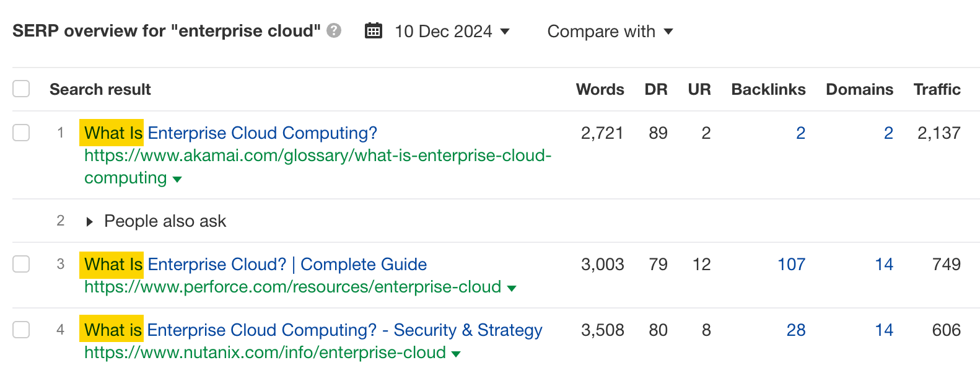Expand the caret beside the perforce.com URL
Screen dimensions: 980x373
pyautogui.click(x=512, y=287)
